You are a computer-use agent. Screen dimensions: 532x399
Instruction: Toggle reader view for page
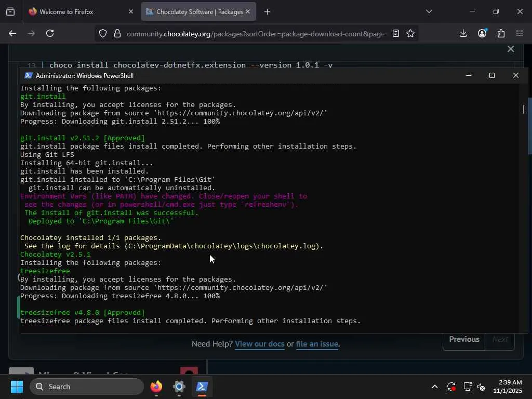click(x=395, y=33)
